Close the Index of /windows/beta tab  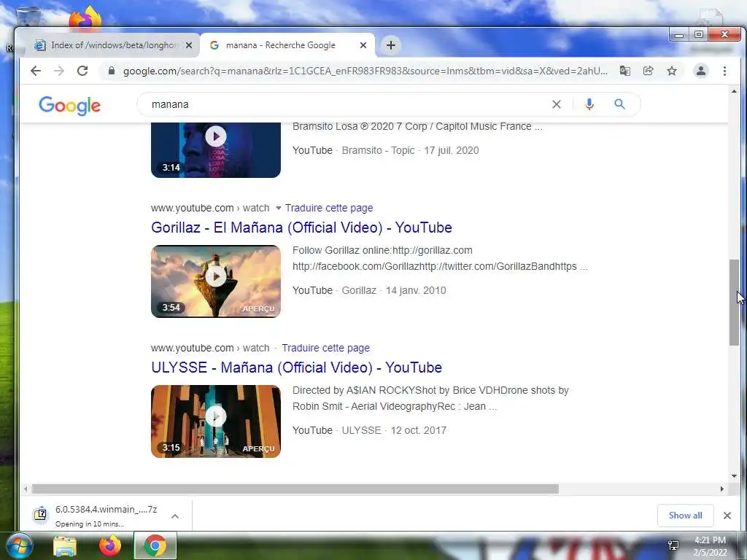click(189, 45)
